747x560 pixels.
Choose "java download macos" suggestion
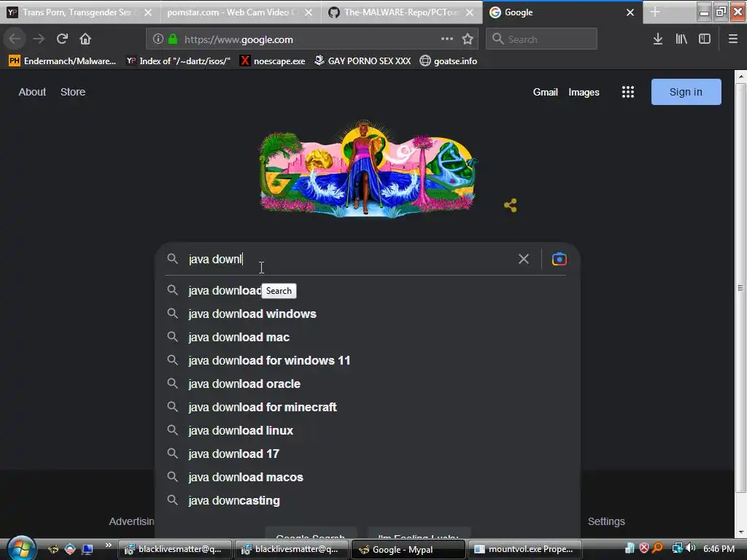click(x=367, y=477)
